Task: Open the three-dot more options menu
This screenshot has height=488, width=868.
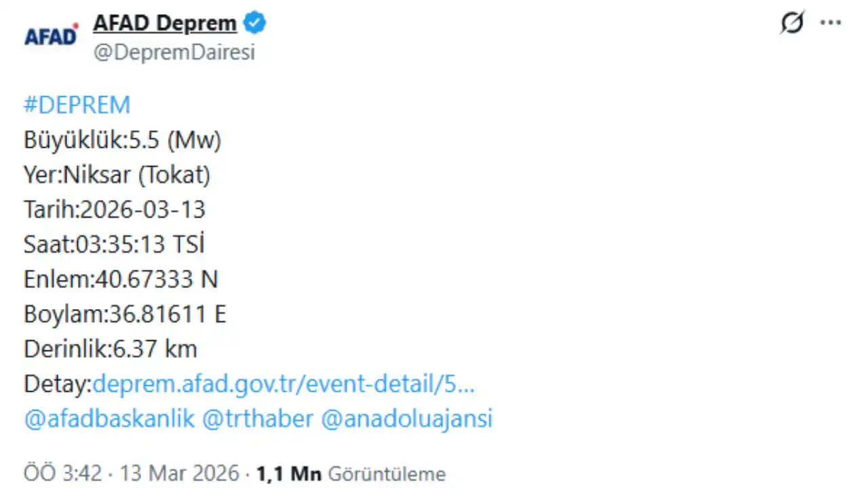Action: click(x=831, y=22)
